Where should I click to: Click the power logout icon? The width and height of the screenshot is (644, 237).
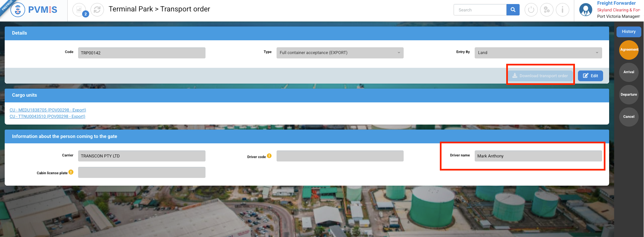click(x=531, y=10)
